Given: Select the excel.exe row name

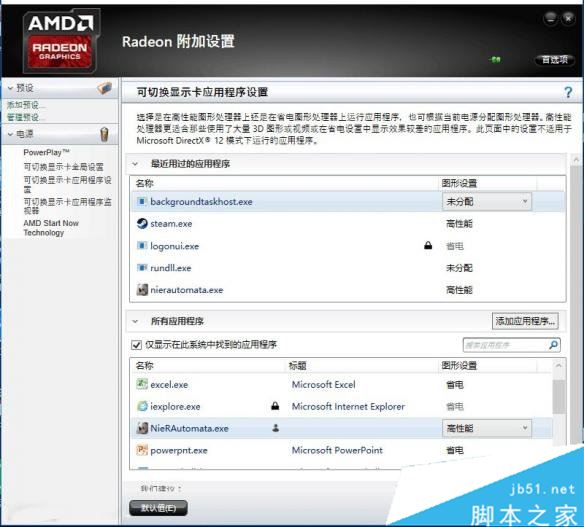Looking at the screenshot, I should click(169, 385).
